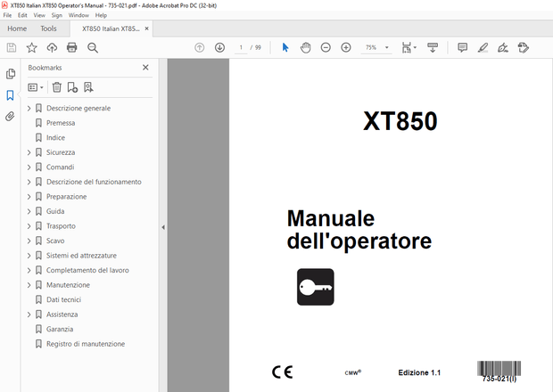Expand Descrizione generale bookmark
This screenshot has width=553, height=392.
(x=29, y=108)
